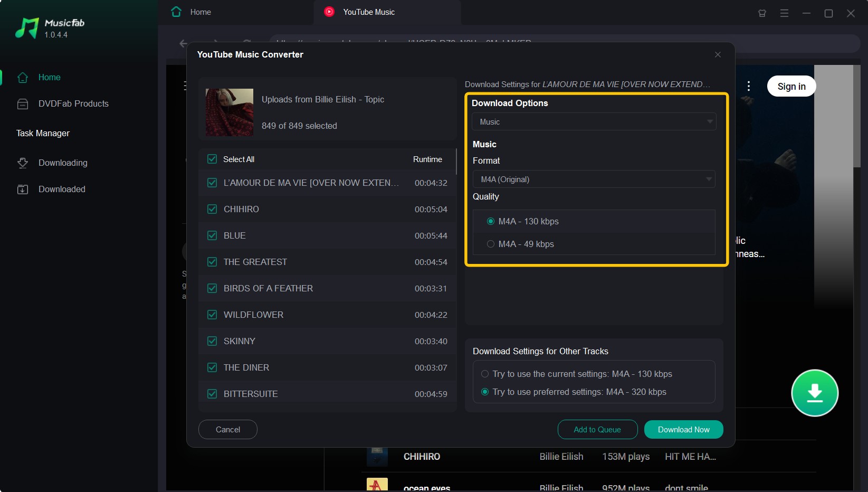Click Add to Queue
The image size is (868, 492).
coord(597,429)
